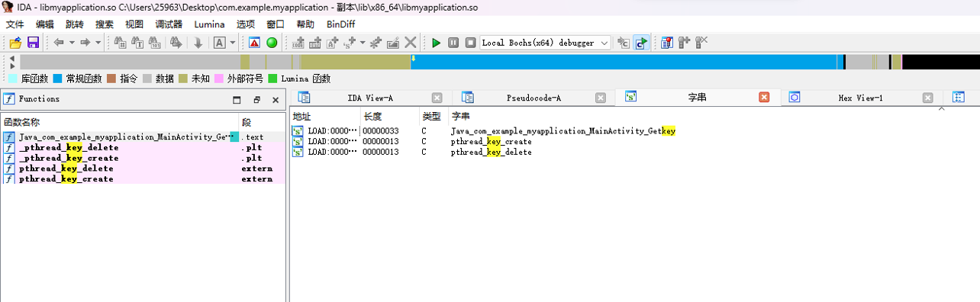
Task: Open the BinDiff menu
Action: point(340,24)
